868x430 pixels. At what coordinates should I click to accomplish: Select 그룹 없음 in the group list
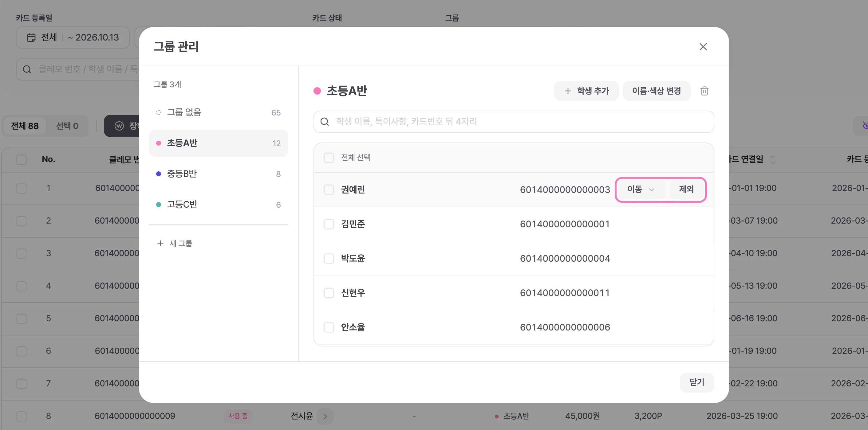pos(218,112)
